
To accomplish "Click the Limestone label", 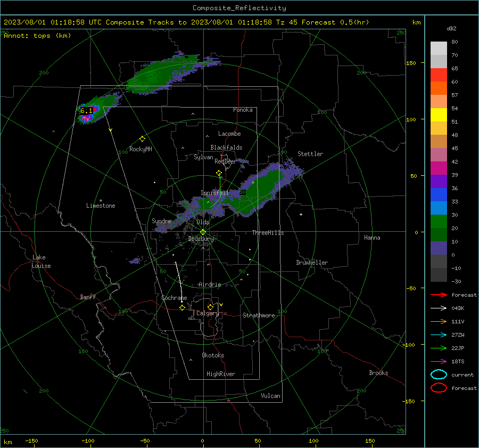I will coord(101,206).
